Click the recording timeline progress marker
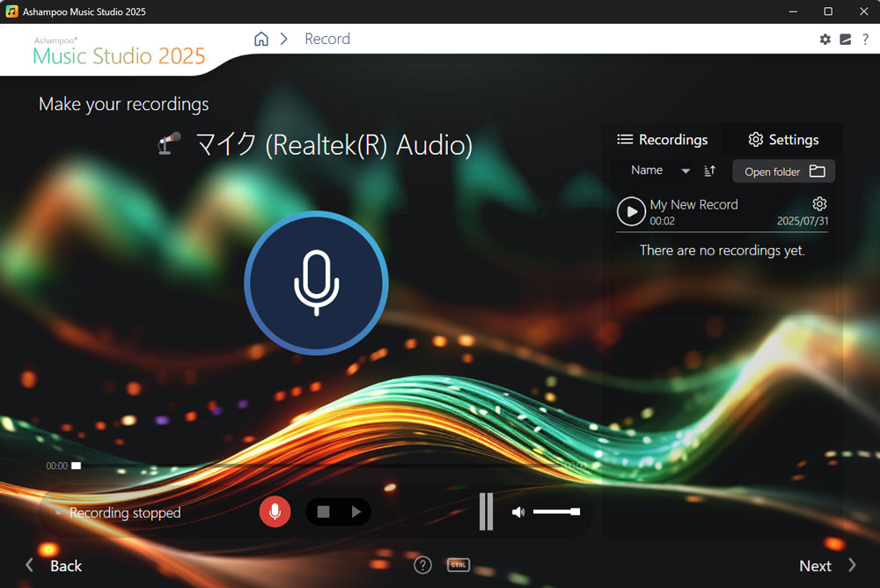This screenshot has height=588, width=880. pos(77,466)
